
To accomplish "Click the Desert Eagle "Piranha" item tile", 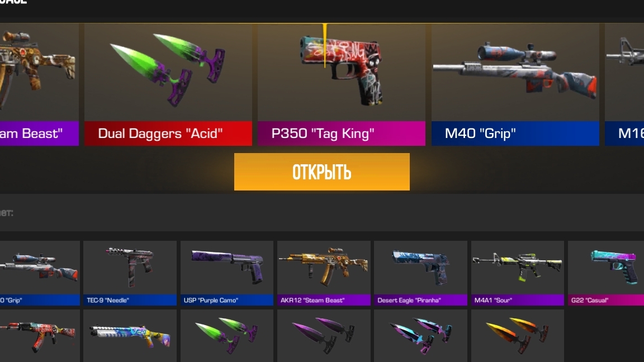I will [420, 273].
